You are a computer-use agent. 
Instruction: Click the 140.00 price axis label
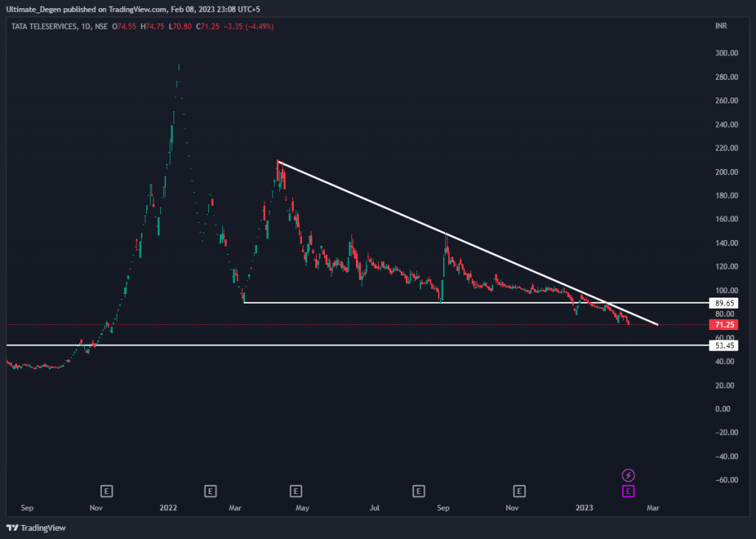coord(726,243)
